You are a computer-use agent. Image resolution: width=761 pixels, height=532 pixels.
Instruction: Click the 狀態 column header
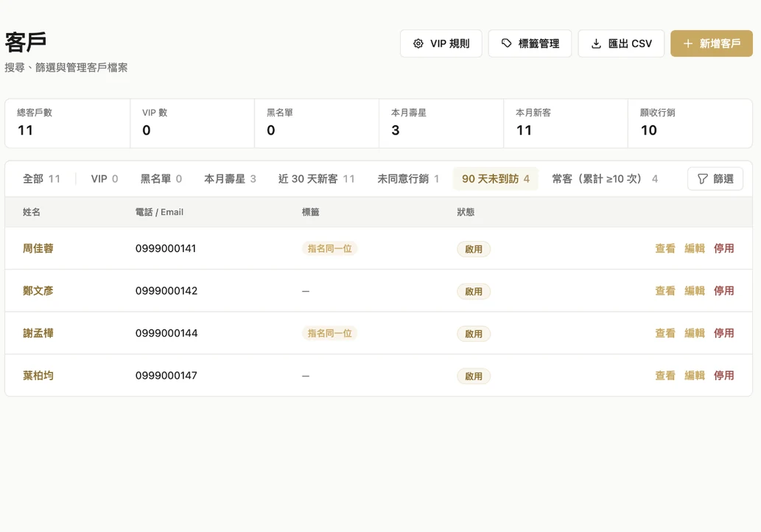pos(466,212)
